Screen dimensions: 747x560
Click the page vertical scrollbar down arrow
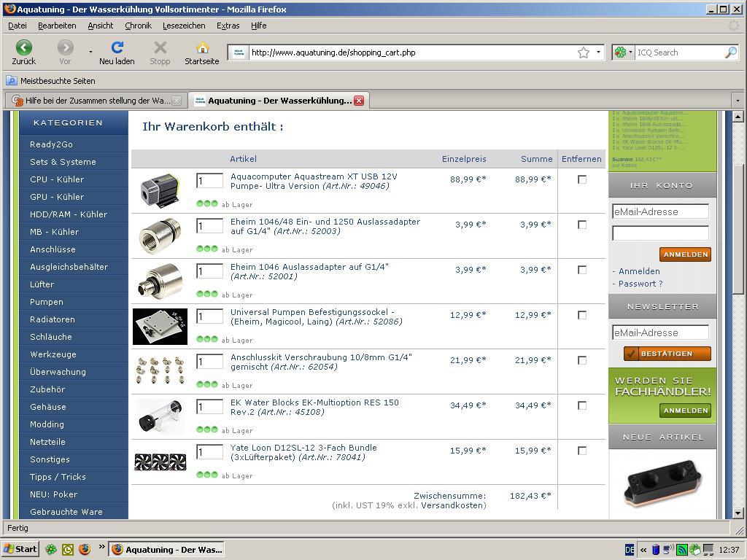738,513
